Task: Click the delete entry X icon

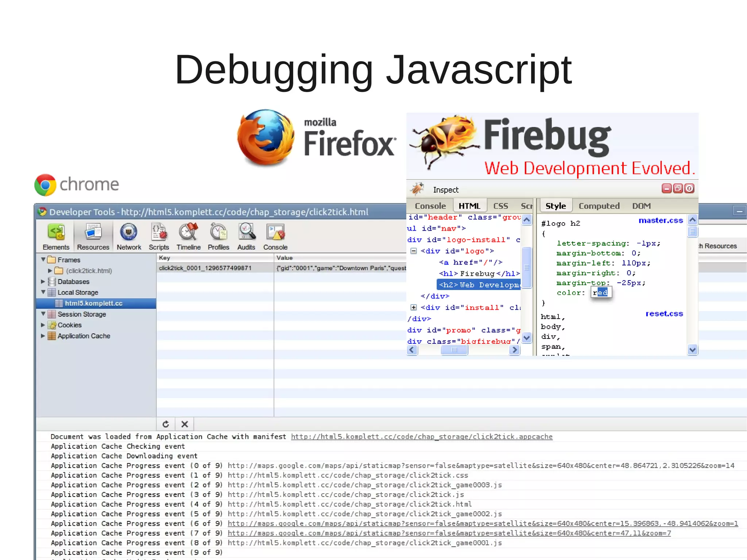Action: click(x=185, y=424)
